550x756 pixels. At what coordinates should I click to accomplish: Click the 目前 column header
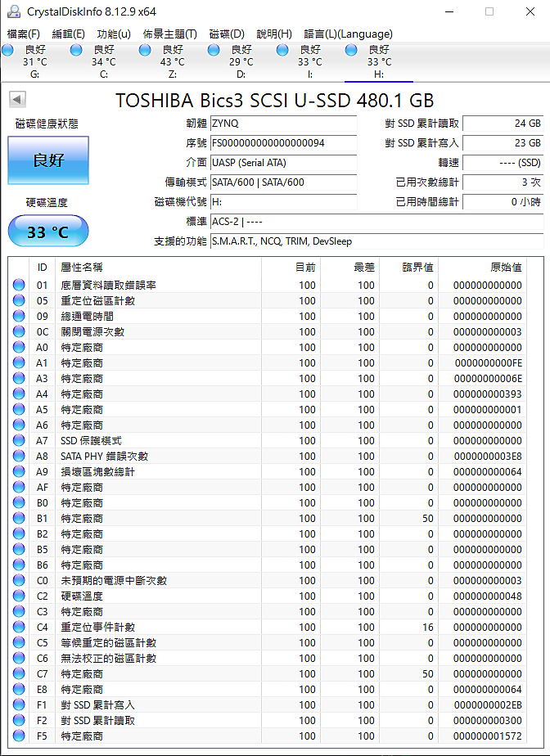(291, 267)
